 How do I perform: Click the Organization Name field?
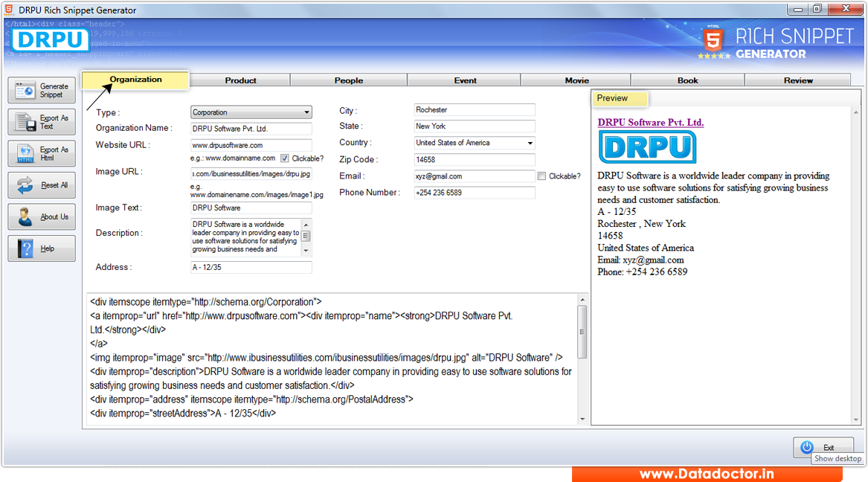[x=251, y=129]
